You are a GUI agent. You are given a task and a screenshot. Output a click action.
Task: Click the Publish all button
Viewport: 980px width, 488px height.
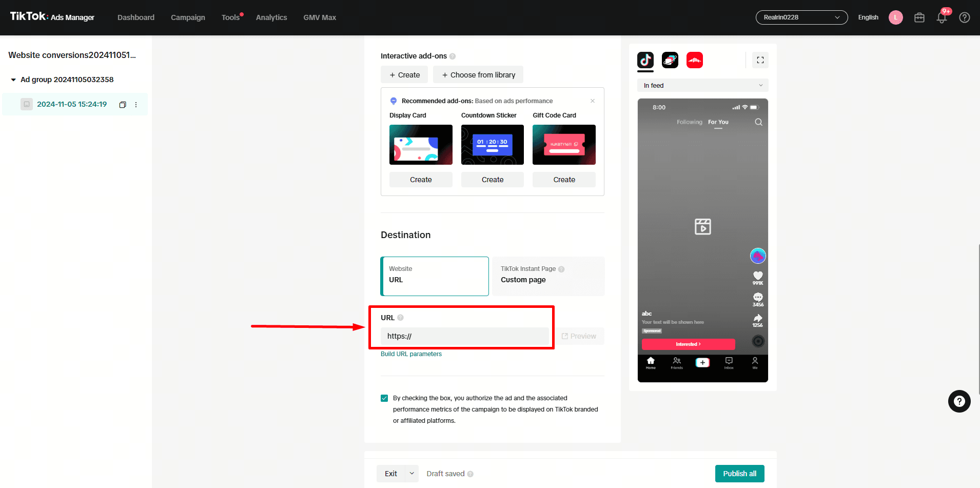coord(739,474)
